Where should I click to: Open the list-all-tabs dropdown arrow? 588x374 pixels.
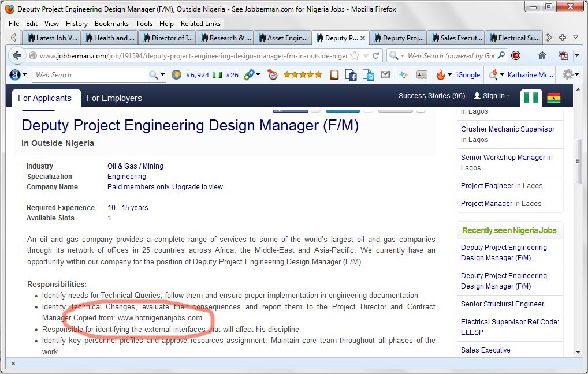576,37
